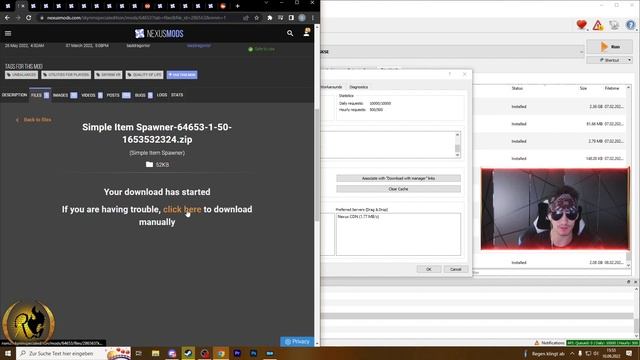Click the Utilities for Players tag
Screen dimensions: 640x360
pos(66,75)
